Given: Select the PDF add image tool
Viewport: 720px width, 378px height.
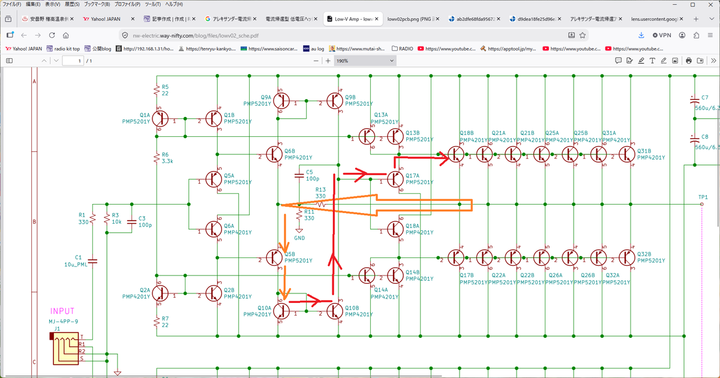Looking at the screenshot, I should 675,61.
